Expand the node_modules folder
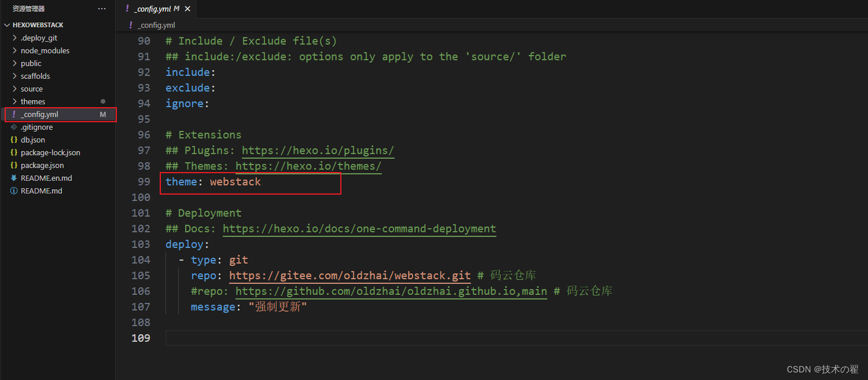The width and height of the screenshot is (868, 380). click(15, 50)
